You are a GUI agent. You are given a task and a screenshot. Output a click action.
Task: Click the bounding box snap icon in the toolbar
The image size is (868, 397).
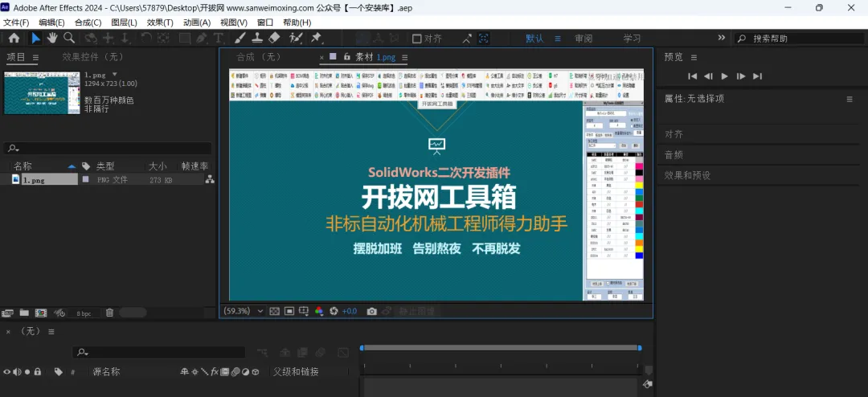[484, 39]
